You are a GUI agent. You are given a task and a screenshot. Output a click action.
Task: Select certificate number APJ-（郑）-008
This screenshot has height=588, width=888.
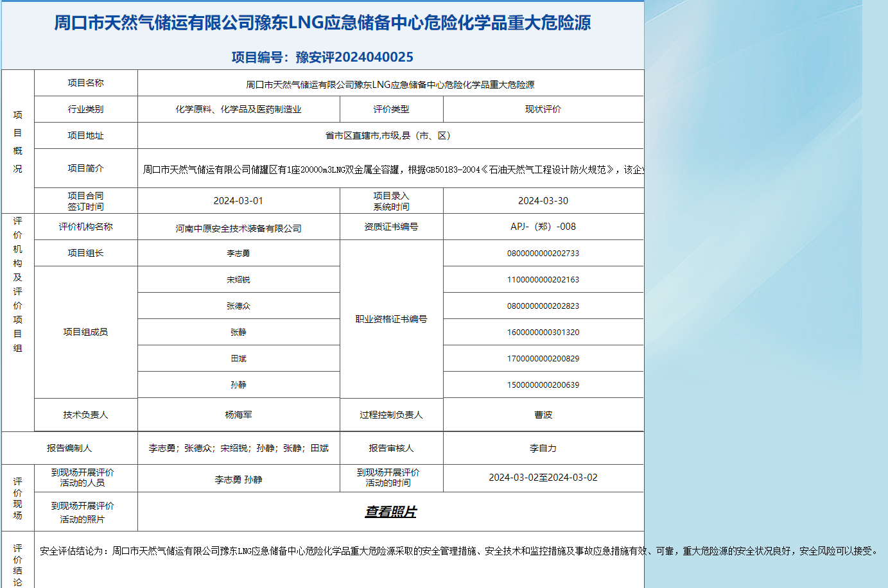(543, 227)
